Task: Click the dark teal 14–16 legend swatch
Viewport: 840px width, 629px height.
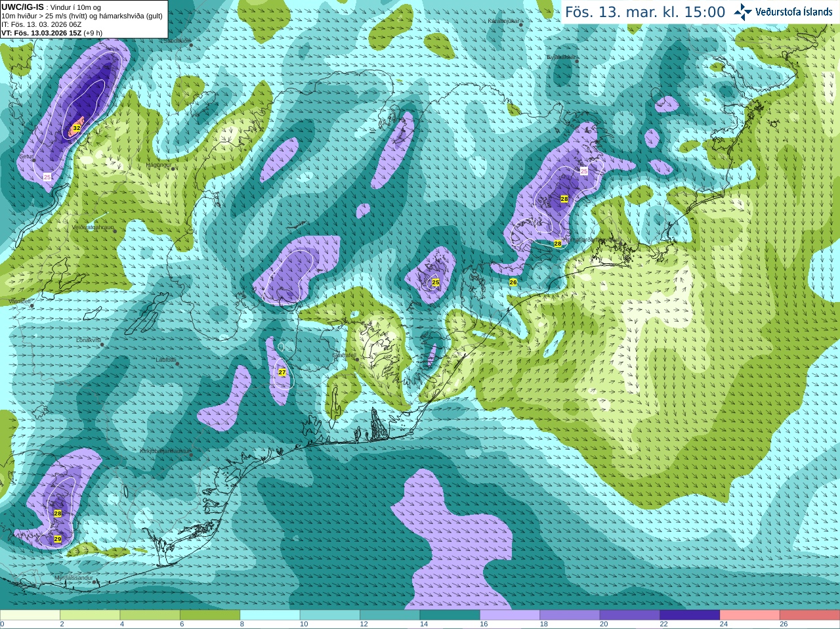Action: point(450,615)
